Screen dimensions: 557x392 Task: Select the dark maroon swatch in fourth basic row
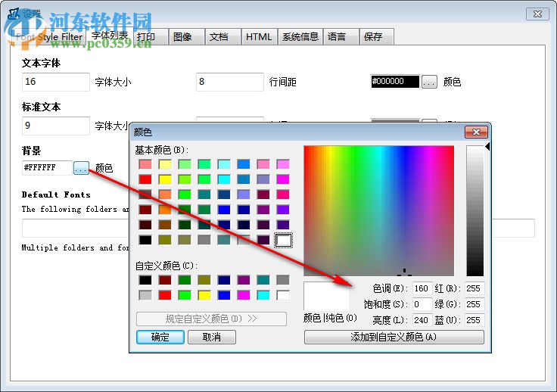coord(145,210)
